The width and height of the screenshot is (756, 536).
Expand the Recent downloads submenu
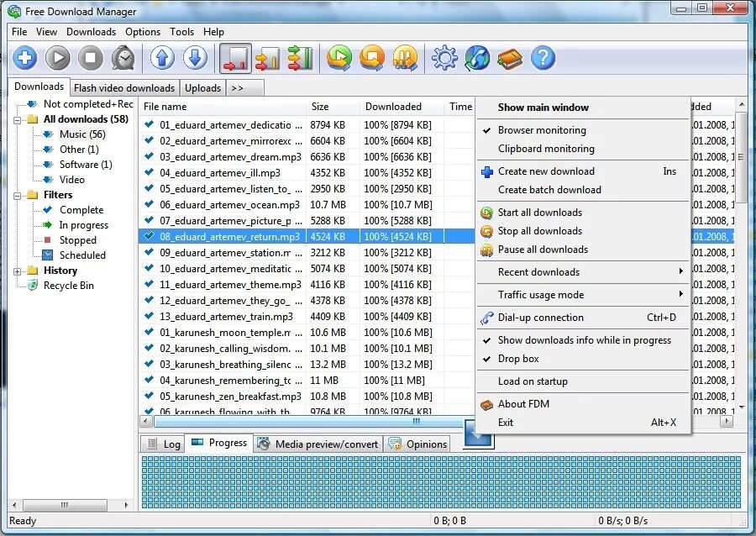point(584,272)
